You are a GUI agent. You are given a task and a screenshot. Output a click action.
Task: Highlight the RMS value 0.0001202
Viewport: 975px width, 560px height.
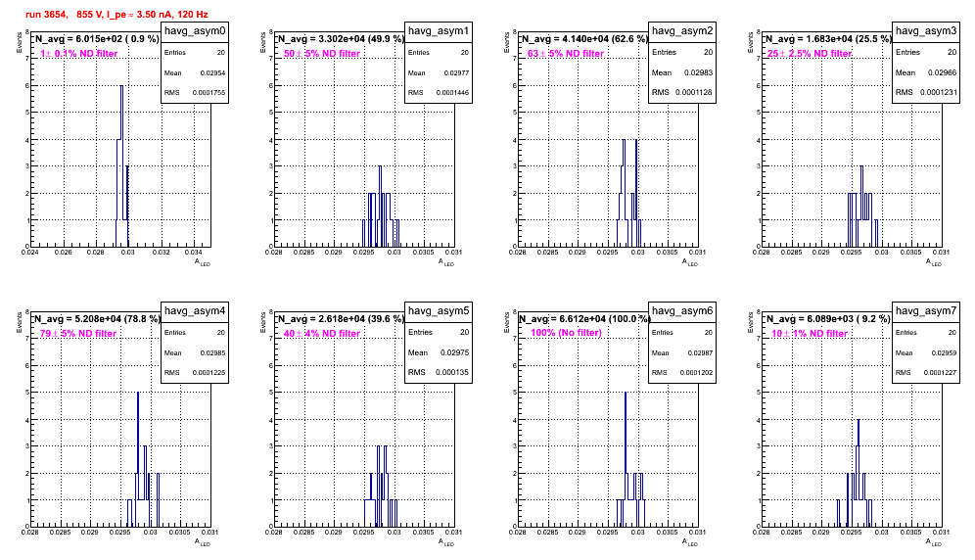tap(696, 373)
